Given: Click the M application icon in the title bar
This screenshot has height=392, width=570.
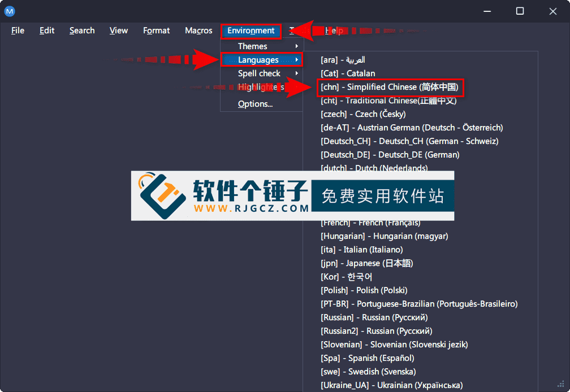Looking at the screenshot, I should click(x=10, y=11).
